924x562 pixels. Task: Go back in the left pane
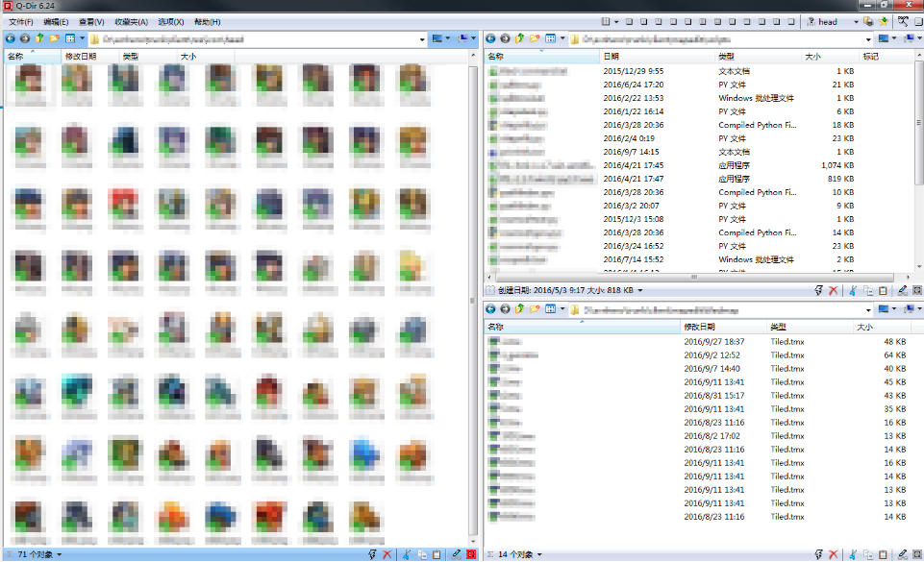pos(10,38)
